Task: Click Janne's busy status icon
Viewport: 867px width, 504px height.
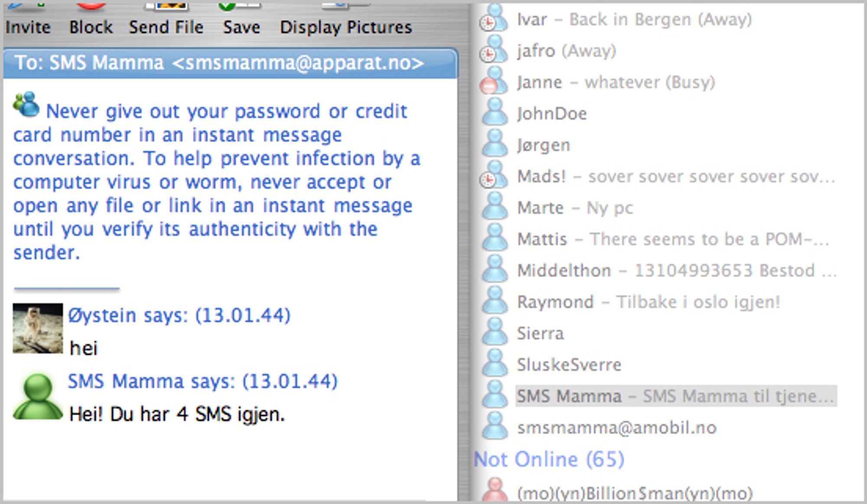Action: [x=494, y=82]
